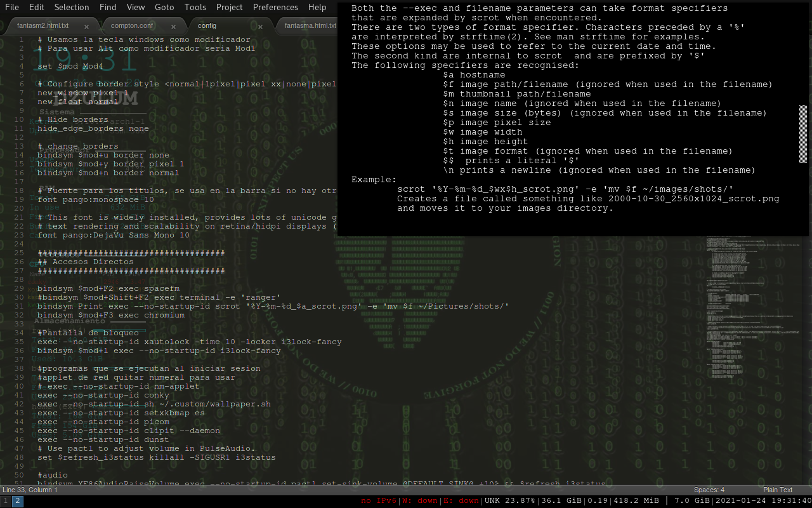Close the fantasm2.html.txt tab
The image size is (812, 508).
click(86, 26)
